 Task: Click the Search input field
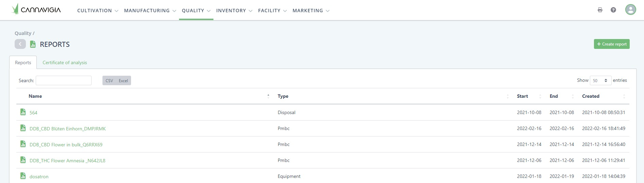click(64, 80)
